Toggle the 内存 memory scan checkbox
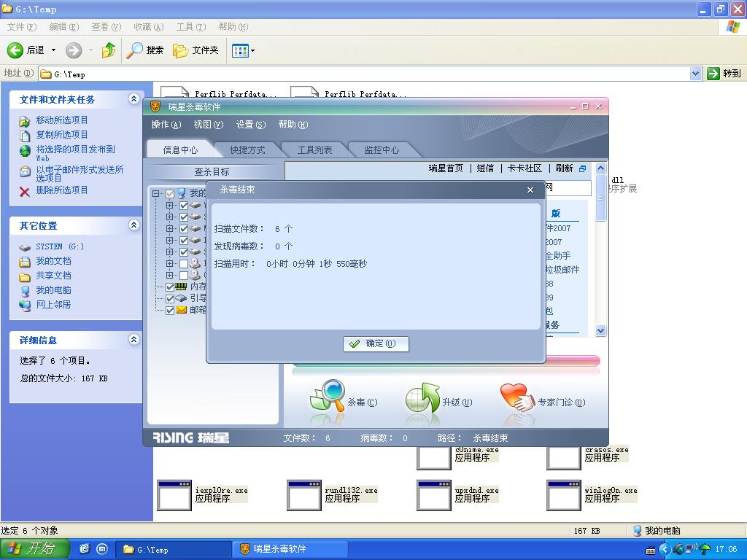This screenshot has height=560, width=747. click(x=170, y=287)
